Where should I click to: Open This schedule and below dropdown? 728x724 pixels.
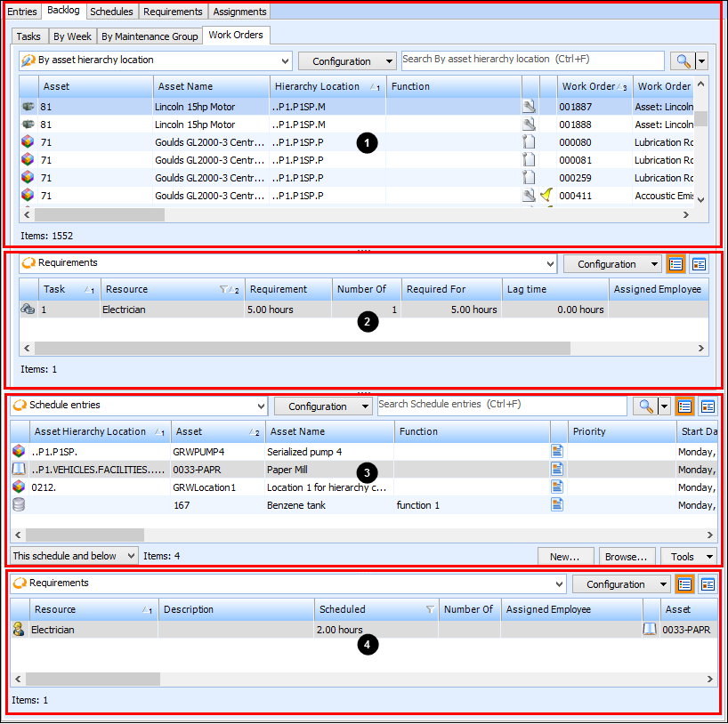click(x=74, y=556)
